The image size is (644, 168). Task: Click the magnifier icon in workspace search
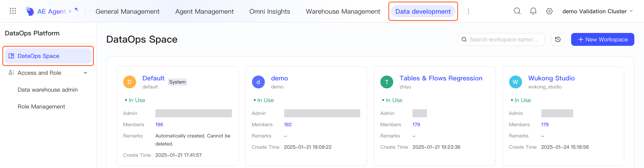click(464, 39)
